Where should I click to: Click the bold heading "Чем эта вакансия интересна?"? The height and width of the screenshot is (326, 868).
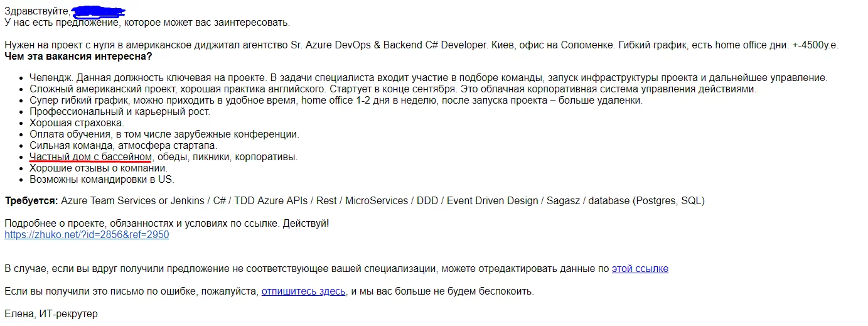point(78,57)
